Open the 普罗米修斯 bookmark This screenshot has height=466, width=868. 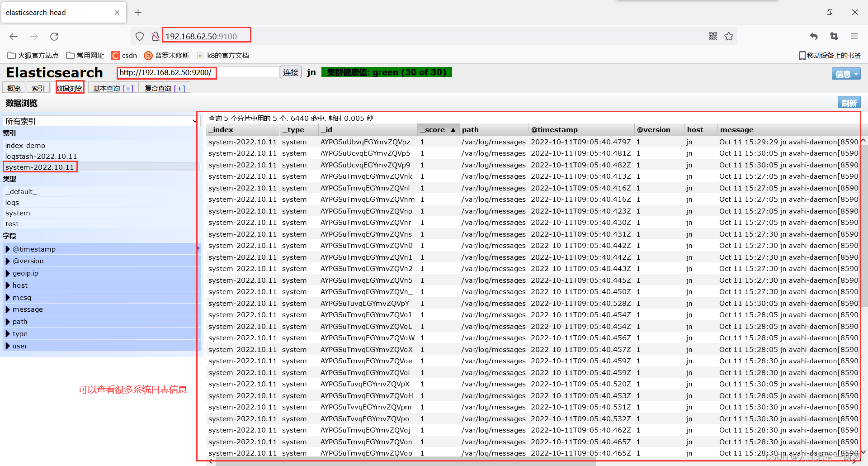pos(167,55)
